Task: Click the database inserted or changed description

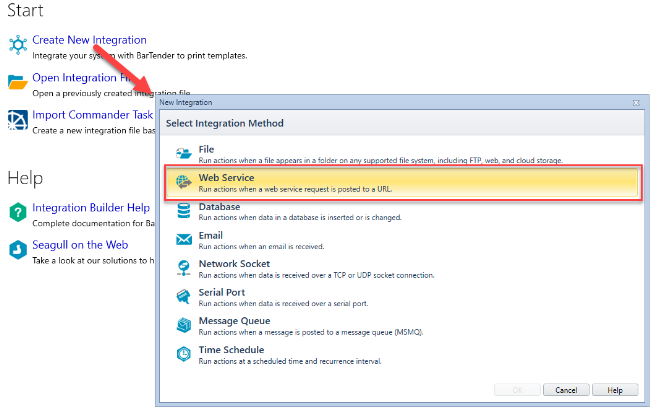Action: coord(300,217)
